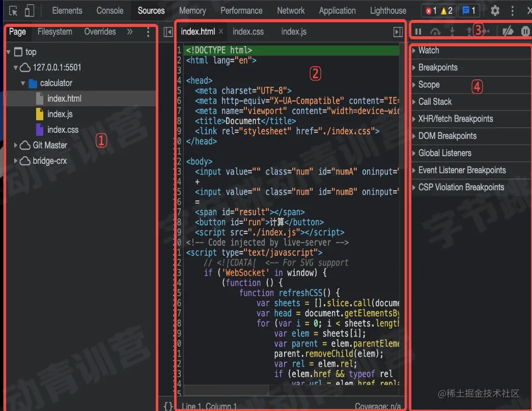Select the Page navigator tab

click(x=17, y=32)
